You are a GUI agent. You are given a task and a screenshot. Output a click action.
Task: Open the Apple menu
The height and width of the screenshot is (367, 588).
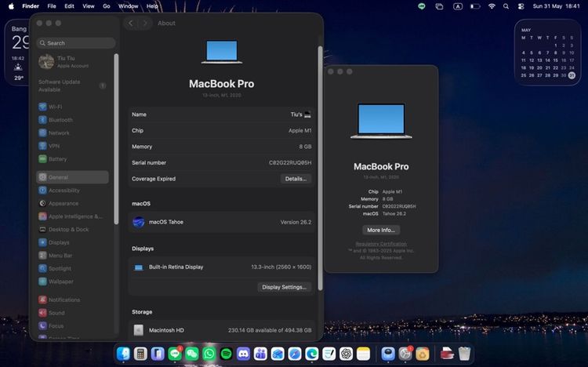(x=11, y=6)
